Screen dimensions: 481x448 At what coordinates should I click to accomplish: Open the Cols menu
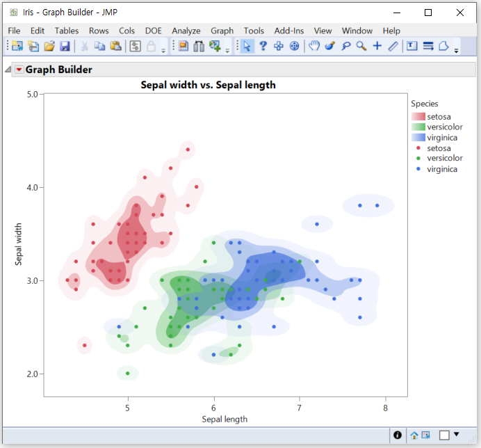tap(127, 31)
